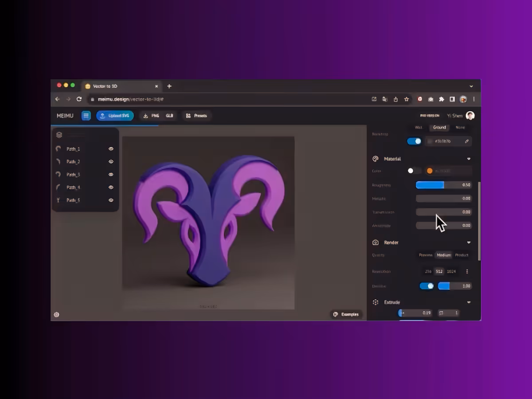Bookmark page with the star icon
Screen dimensions: 532x399
point(406,99)
